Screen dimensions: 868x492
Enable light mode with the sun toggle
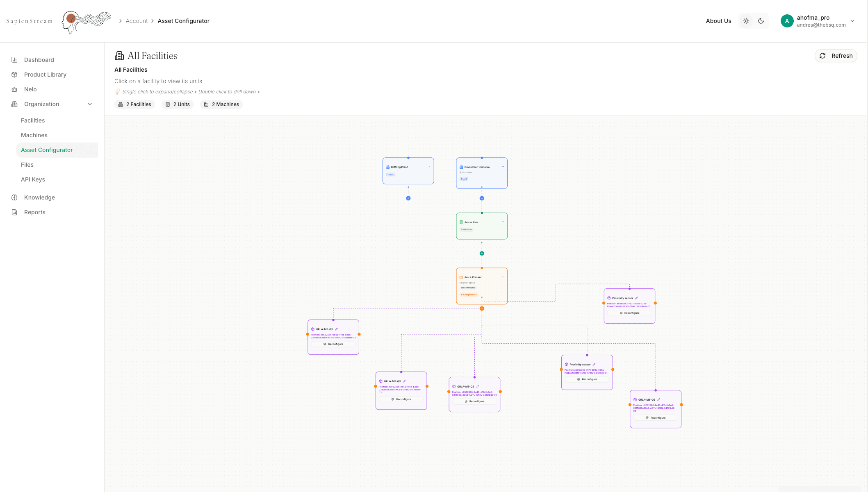tap(746, 21)
